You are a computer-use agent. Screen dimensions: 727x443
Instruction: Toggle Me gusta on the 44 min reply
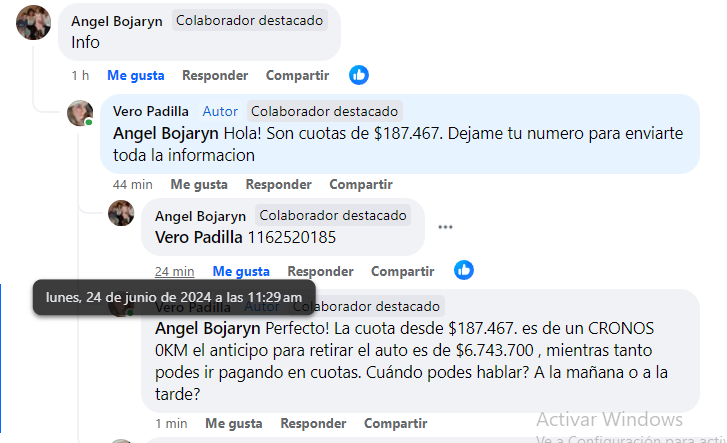point(199,185)
